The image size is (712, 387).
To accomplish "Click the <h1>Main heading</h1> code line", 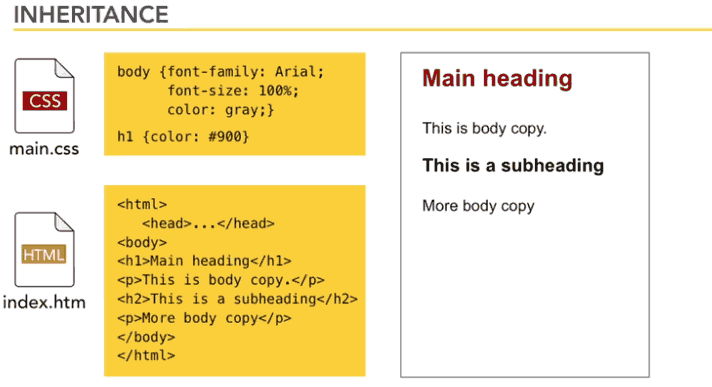I will click(204, 261).
